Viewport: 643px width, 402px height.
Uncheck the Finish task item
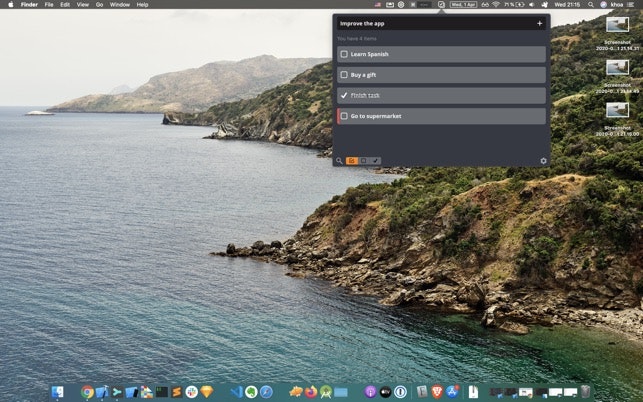point(344,96)
